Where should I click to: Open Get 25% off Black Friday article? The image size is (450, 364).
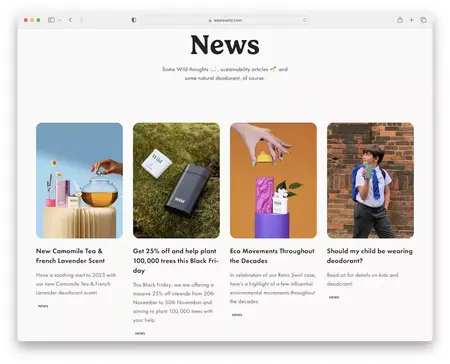coord(176,260)
